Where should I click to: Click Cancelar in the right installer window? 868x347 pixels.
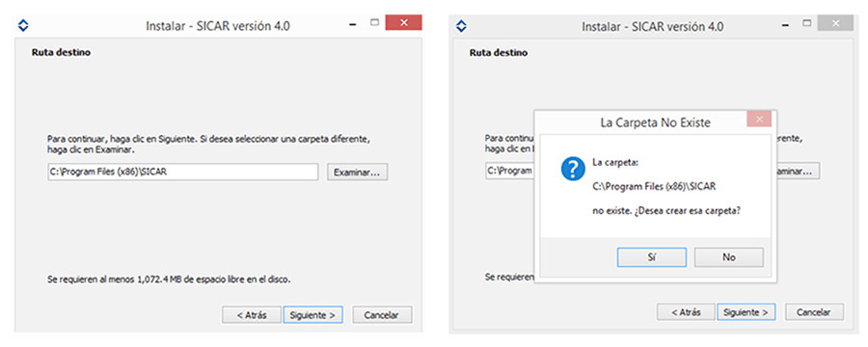814,312
